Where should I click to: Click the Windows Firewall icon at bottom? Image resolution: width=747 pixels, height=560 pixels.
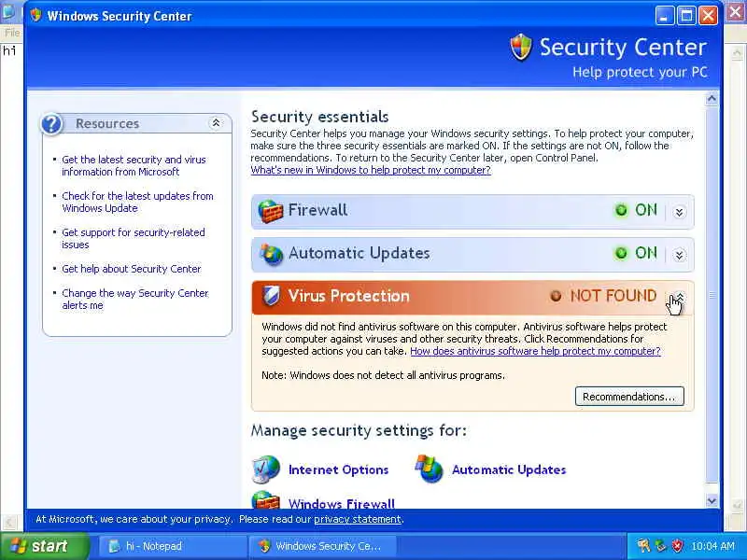pyautogui.click(x=265, y=500)
